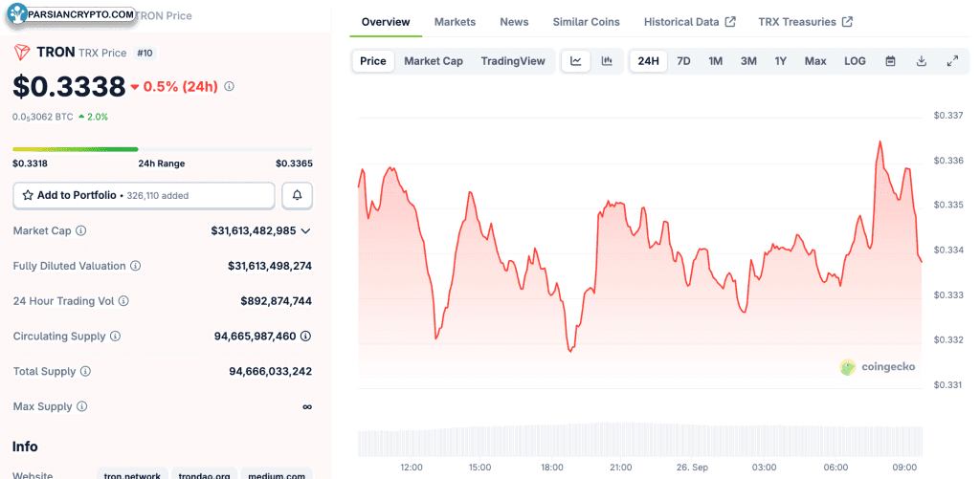Expand the Market Cap value chevron
Viewport: 980px width, 479px height.
[x=305, y=231]
